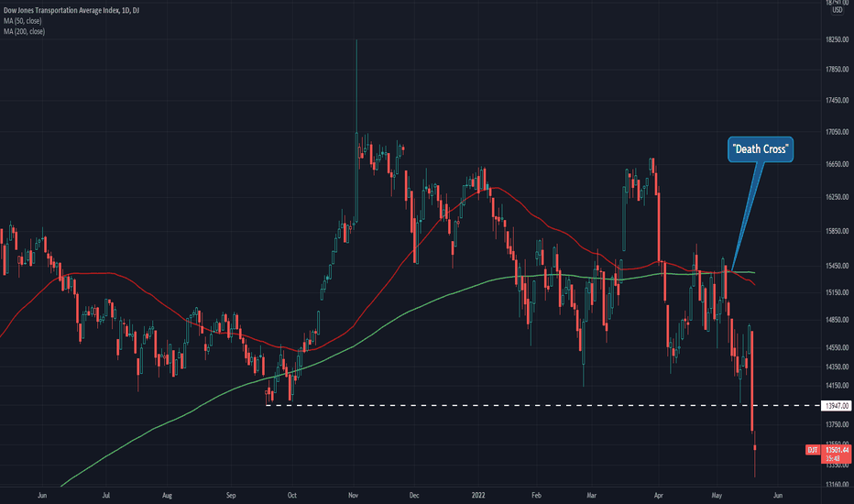Click the 13501.44 current price label
Screen dimensions: 854x504
point(837,450)
